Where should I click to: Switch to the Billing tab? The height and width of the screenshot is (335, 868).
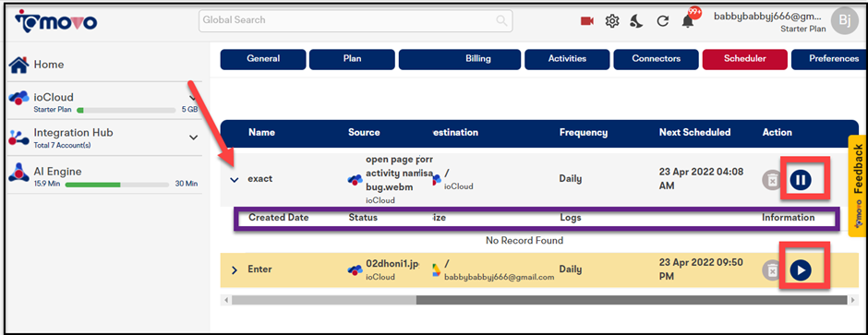tap(460, 59)
